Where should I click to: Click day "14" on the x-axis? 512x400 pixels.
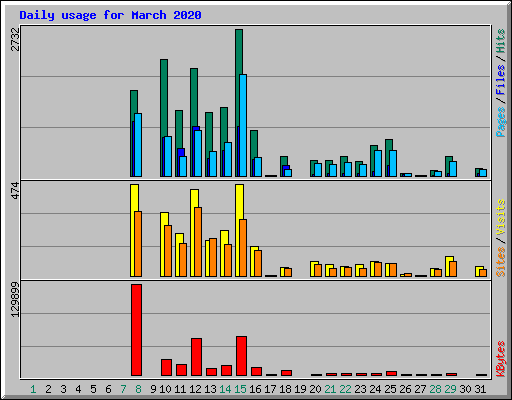point(225,389)
